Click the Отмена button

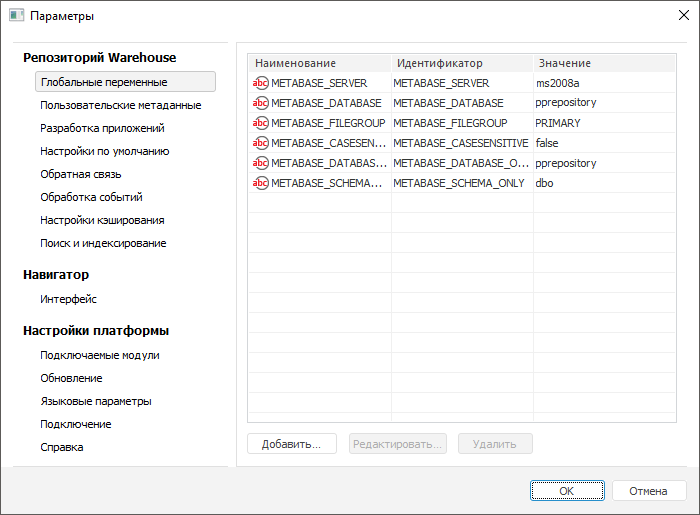648,491
